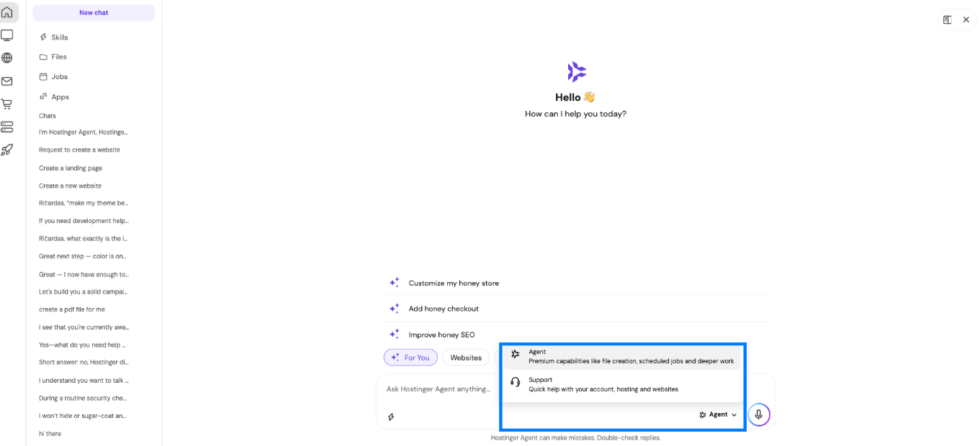Open the Agent mode selector dropdown
Screen dimensions: 980x446
pos(718,415)
